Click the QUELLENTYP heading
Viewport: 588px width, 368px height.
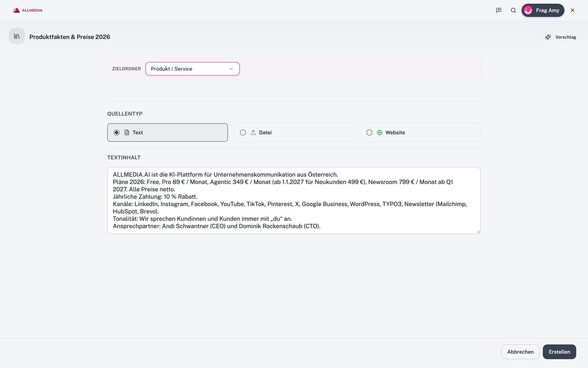pyautogui.click(x=125, y=114)
